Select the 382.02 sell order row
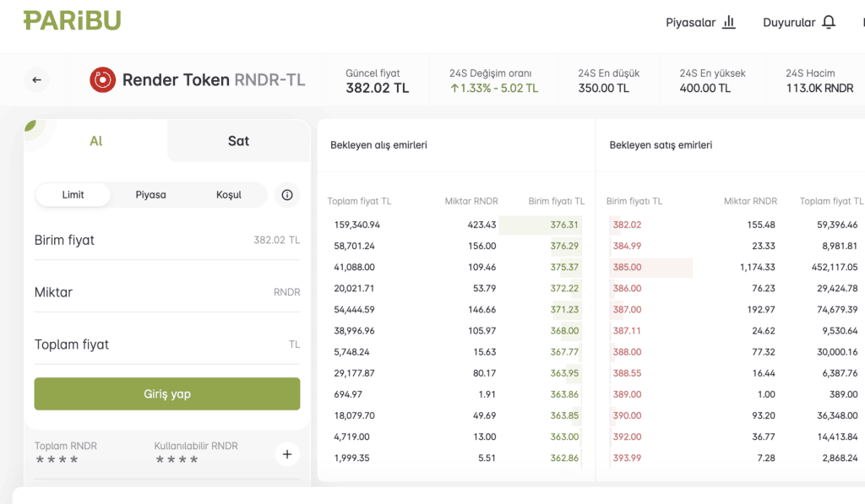 [x=627, y=225]
